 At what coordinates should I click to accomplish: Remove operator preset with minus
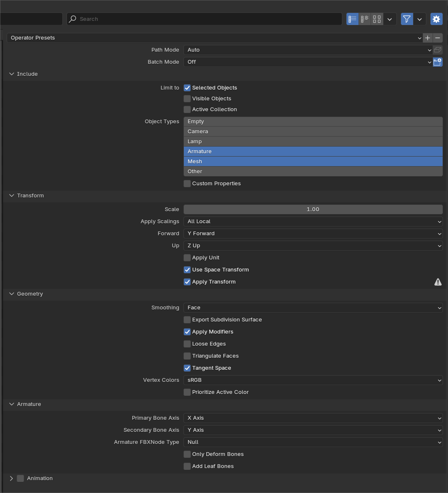438,38
